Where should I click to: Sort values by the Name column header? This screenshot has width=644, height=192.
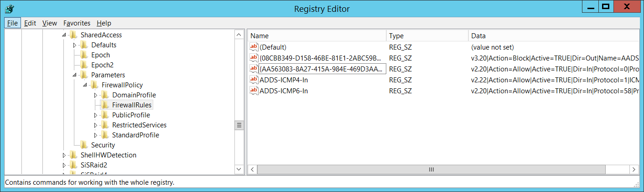[317, 35]
